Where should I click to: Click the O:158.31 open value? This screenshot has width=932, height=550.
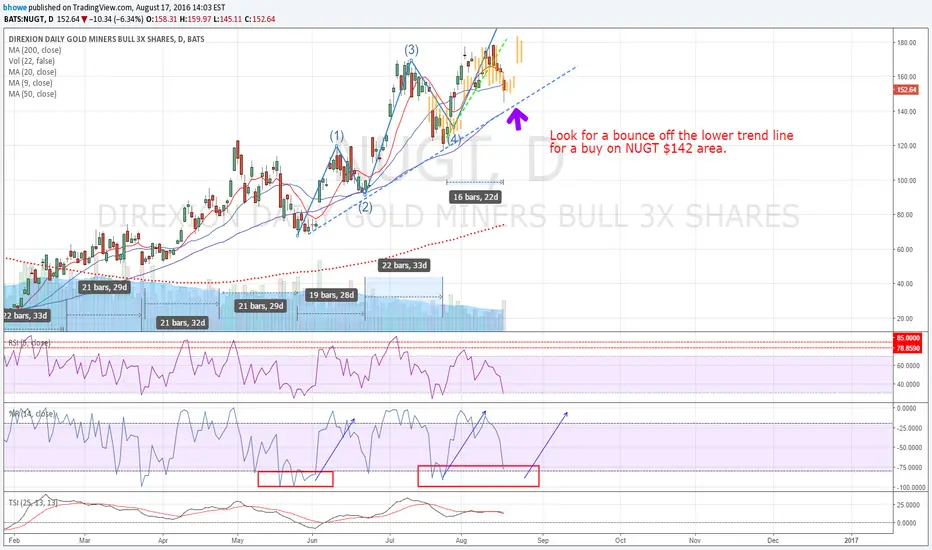click(x=162, y=19)
